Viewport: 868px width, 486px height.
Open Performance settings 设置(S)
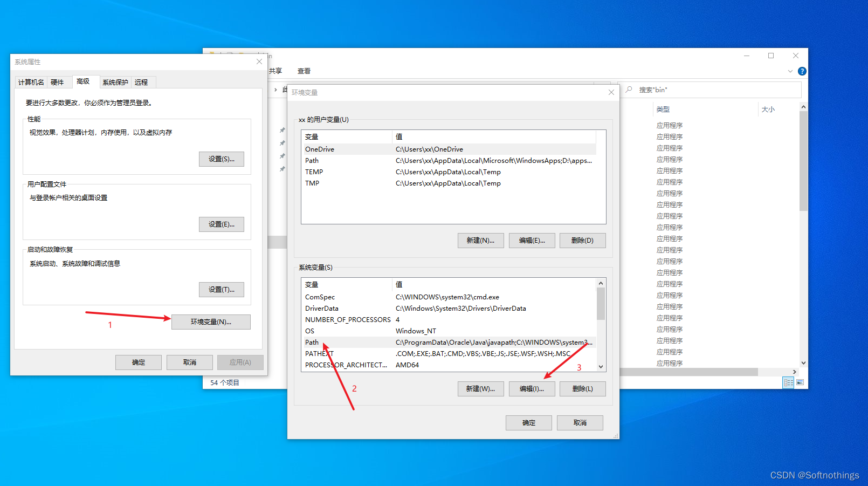pos(222,159)
